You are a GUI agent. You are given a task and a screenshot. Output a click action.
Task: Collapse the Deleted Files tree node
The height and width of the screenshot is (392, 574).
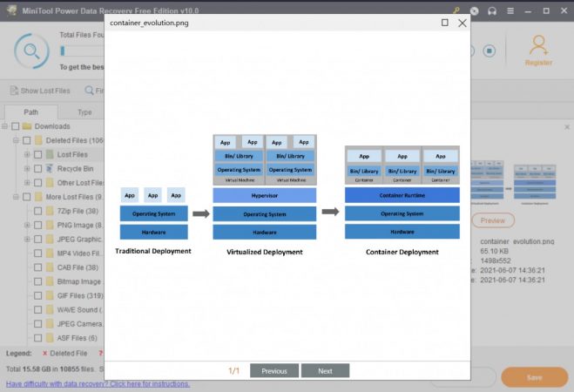(x=16, y=140)
